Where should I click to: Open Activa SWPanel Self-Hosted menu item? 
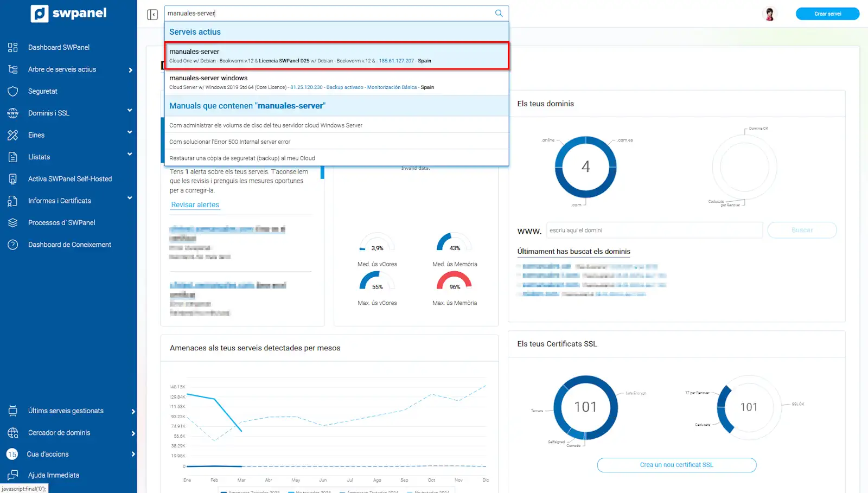(x=70, y=179)
